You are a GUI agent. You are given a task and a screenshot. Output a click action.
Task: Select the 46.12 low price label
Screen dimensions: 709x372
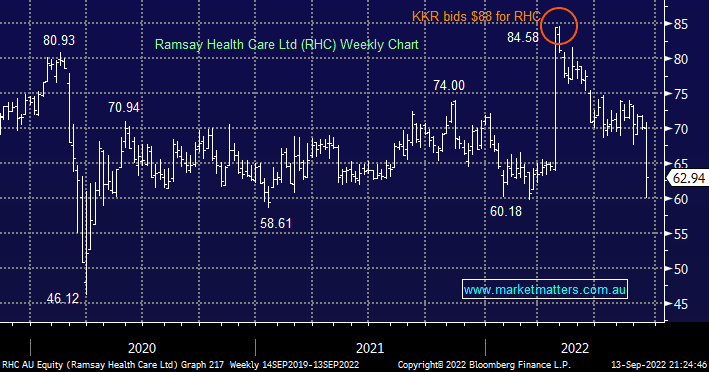[63, 298]
